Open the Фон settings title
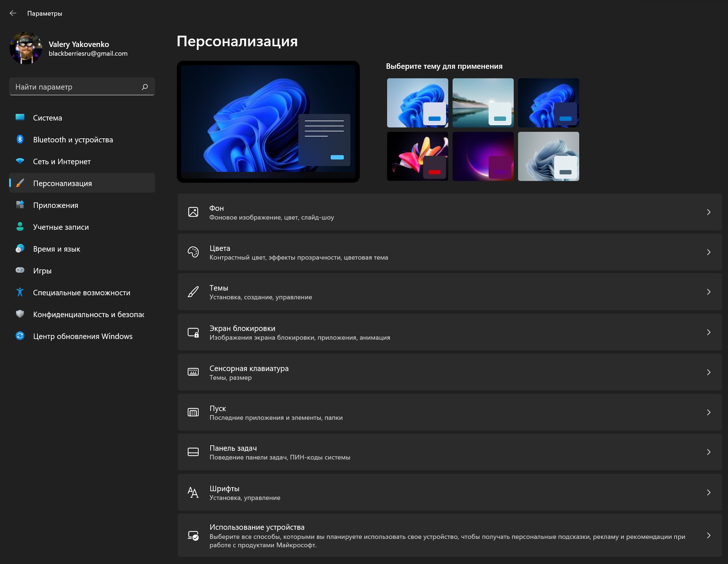Screen dimensions: 728x564 [216, 208]
